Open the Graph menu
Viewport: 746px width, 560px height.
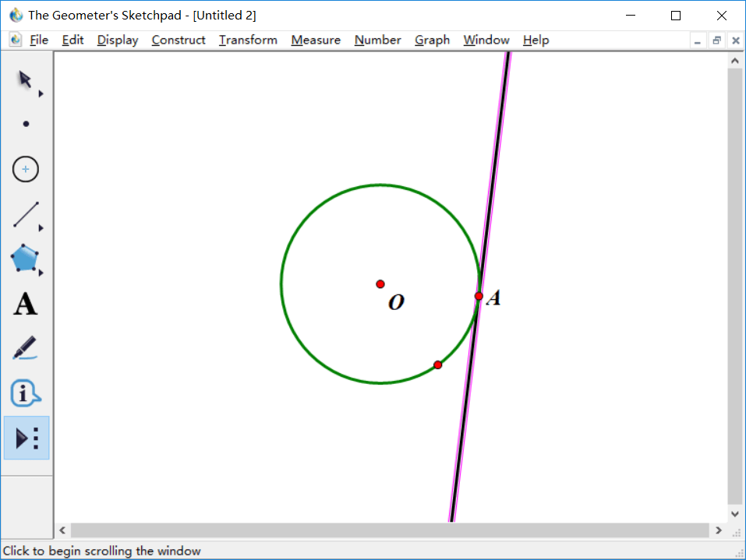(432, 40)
